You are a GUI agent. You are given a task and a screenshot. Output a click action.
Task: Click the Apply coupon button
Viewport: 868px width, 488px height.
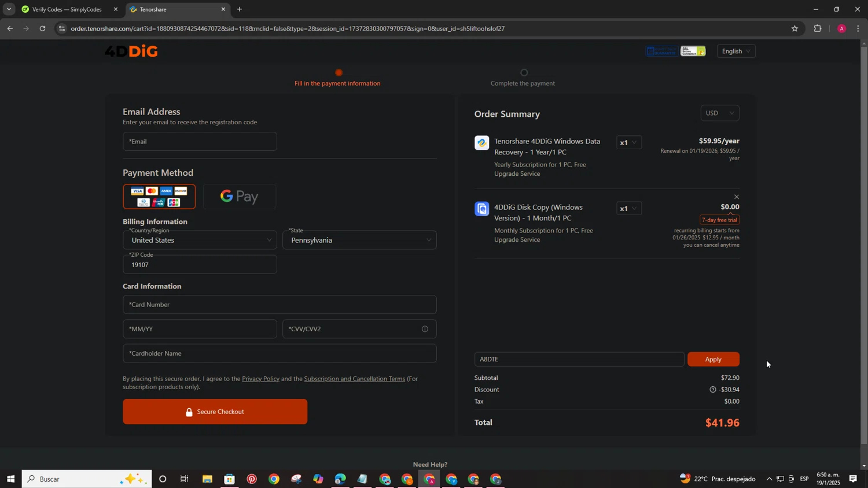tap(713, 359)
